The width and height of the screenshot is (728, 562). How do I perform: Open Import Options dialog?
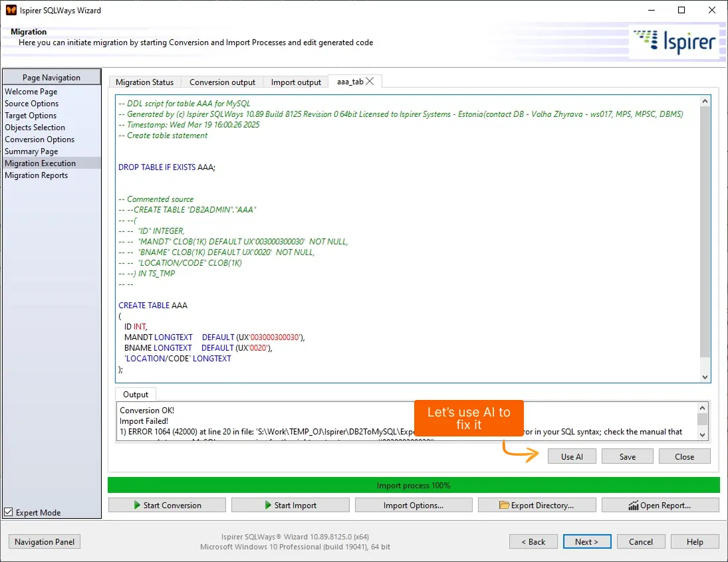pos(414,505)
